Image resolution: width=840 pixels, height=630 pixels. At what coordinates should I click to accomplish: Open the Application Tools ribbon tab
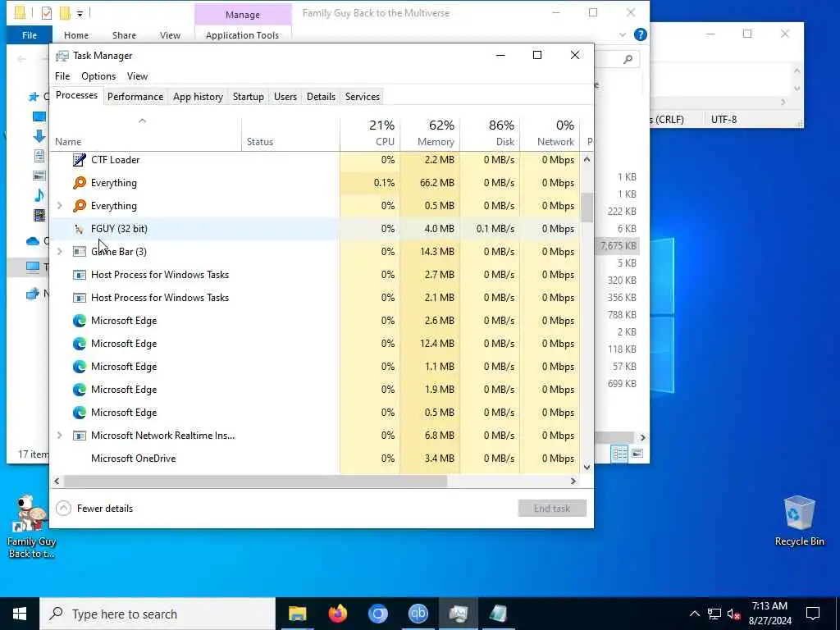pos(242,34)
